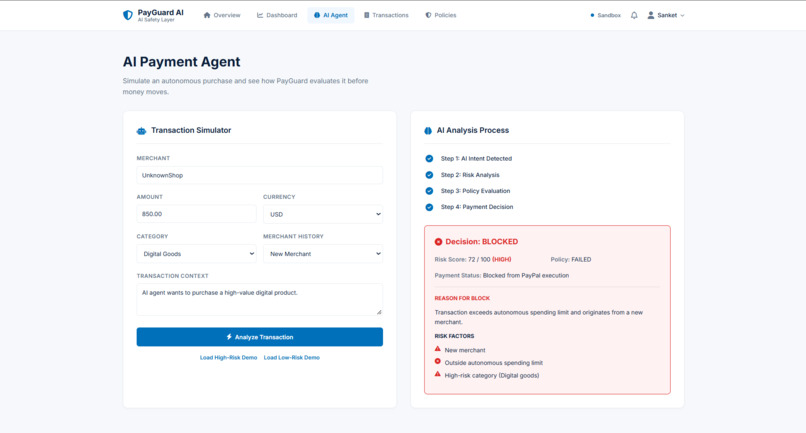The height and width of the screenshot is (433, 806).
Task: Click the 'Risk Score: 72 / 100' text
Action: [463, 260]
